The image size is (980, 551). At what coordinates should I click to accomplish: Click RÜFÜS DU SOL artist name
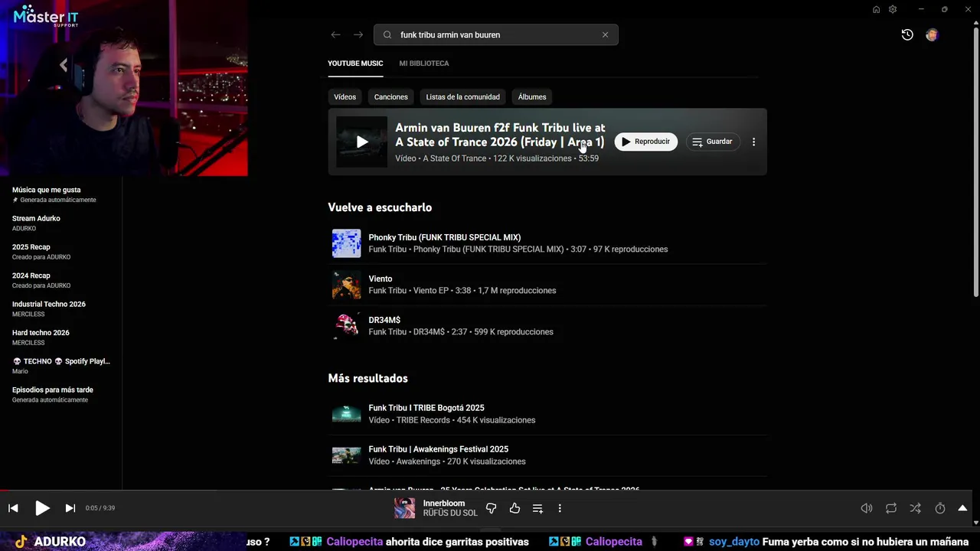450,513
